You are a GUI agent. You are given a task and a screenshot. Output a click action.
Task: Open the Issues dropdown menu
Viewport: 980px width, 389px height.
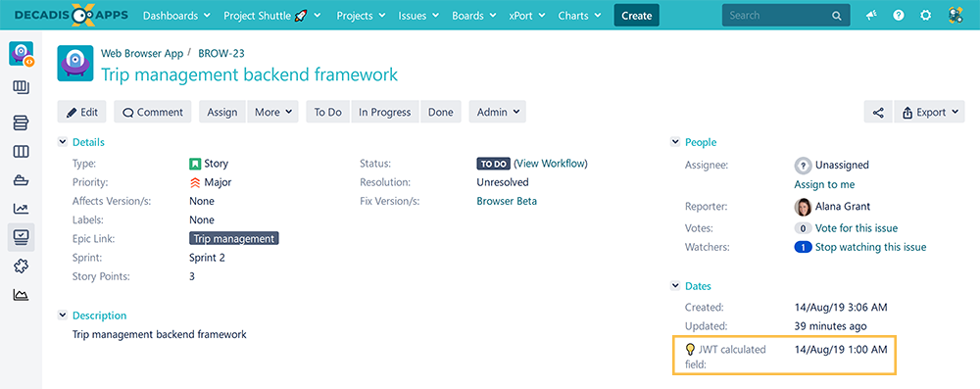418,16
